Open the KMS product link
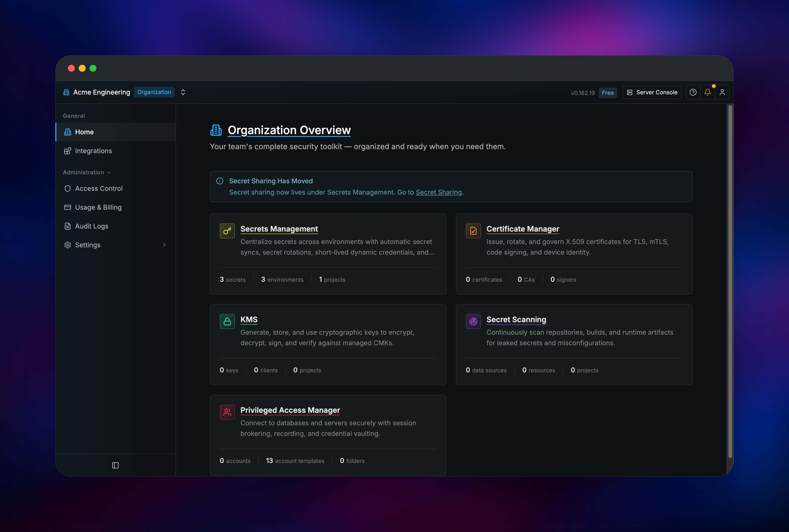This screenshot has height=532, width=789. (249, 320)
